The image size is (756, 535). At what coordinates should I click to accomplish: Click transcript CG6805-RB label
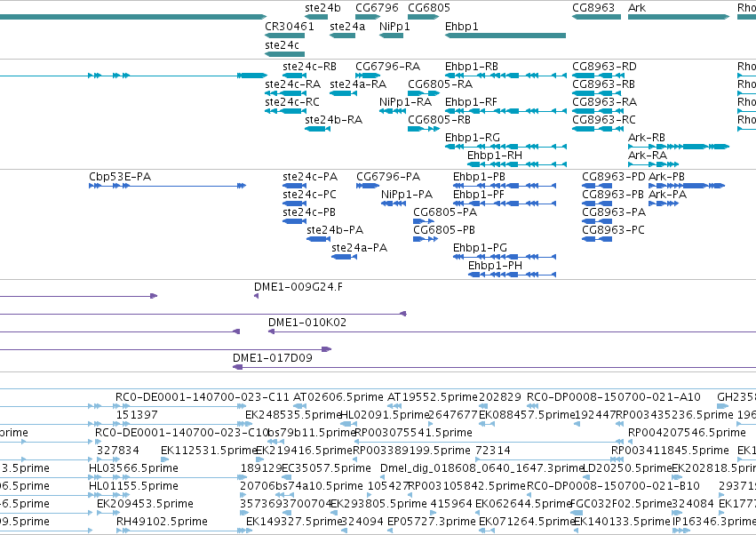pos(439,120)
